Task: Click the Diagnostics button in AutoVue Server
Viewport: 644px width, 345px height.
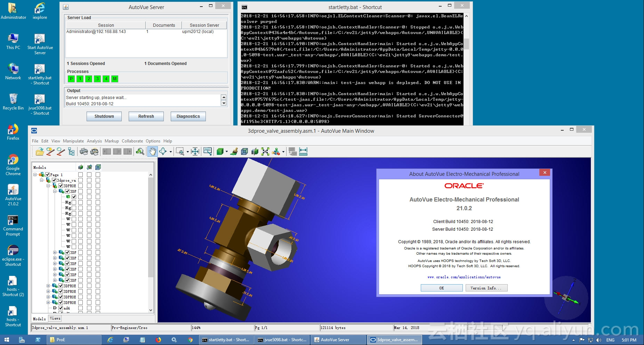Action: tap(188, 116)
